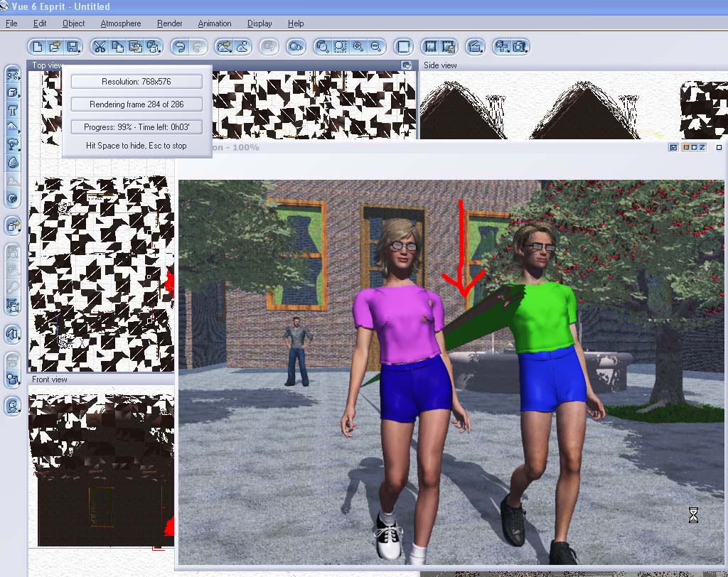728x577 pixels.
Task: Click the New scene document icon
Action: point(38,47)
